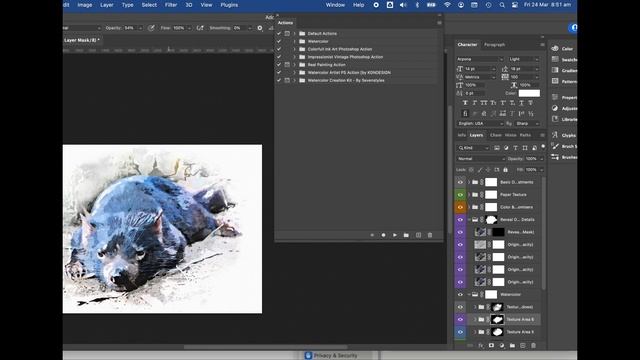Open the Brush Settings panel icon
This screenshot has height=360, width=640.
point(555,146)
